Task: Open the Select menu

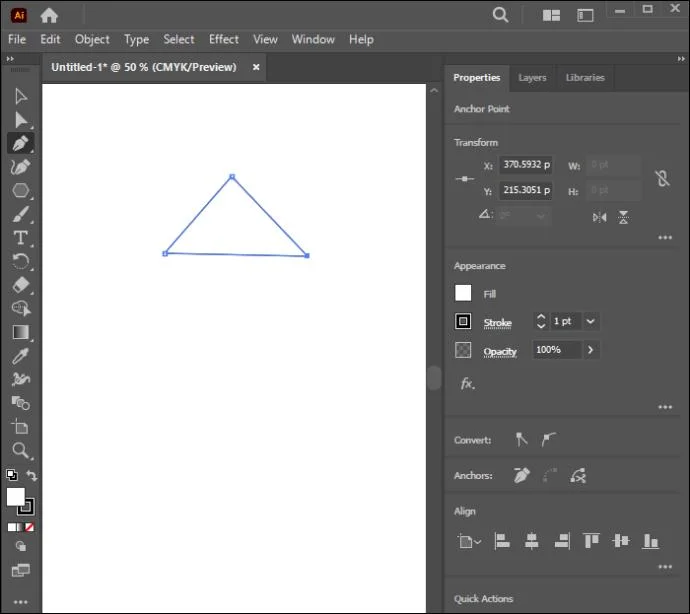Action: (179, 39)
